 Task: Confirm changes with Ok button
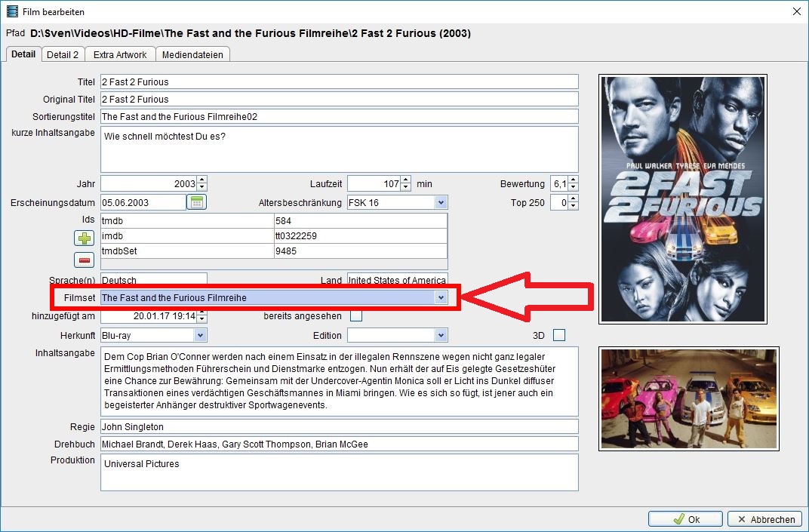685,519
